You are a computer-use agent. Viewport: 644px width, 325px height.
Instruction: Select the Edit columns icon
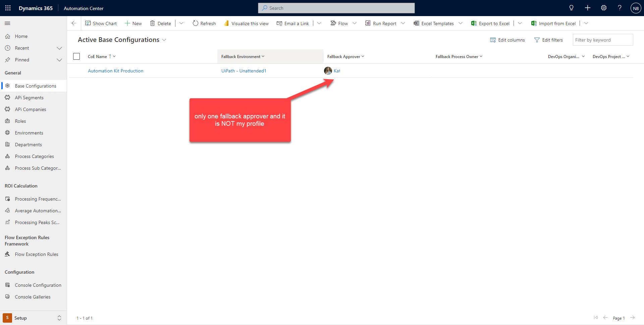(x=493, y=40)
